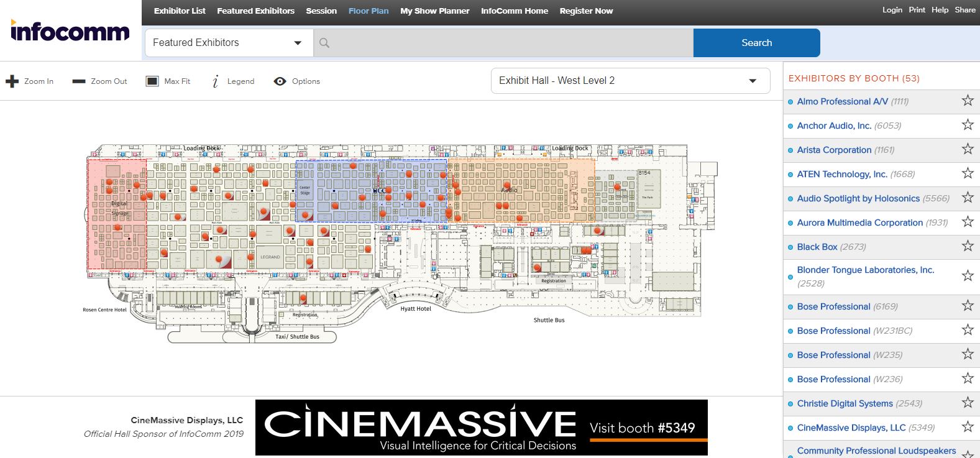Open Aurora Multimedia Corporation listing
980x458 pixels.
pos(860,222)
